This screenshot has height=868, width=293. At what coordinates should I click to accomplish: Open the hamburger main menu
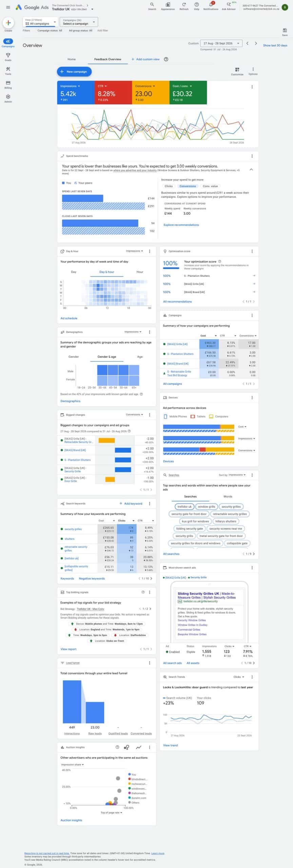[8, 7]
